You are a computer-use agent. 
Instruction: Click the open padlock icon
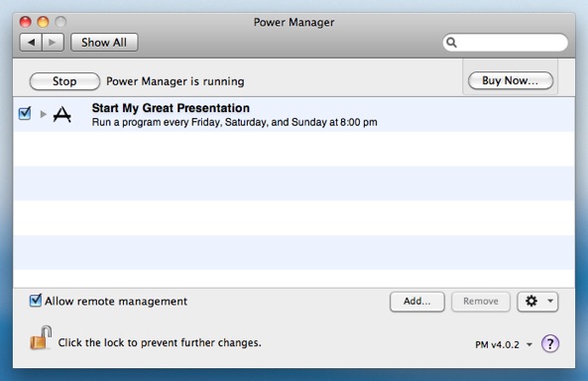tap(41, 337)
